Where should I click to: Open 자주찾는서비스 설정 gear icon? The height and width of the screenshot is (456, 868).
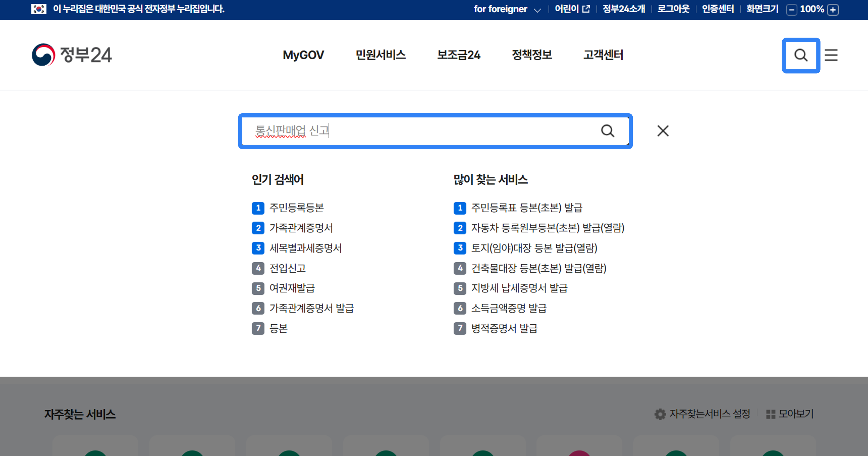[x=660, y=414]
